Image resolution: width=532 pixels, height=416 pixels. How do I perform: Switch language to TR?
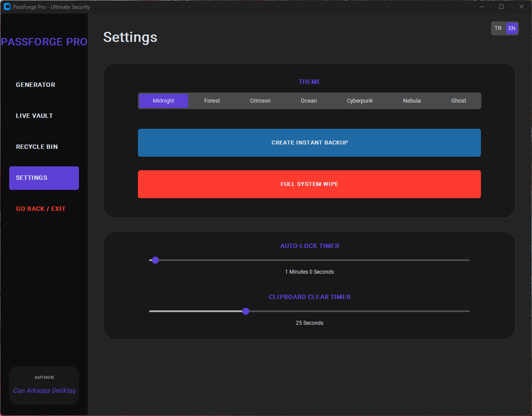tap(498, 28)
